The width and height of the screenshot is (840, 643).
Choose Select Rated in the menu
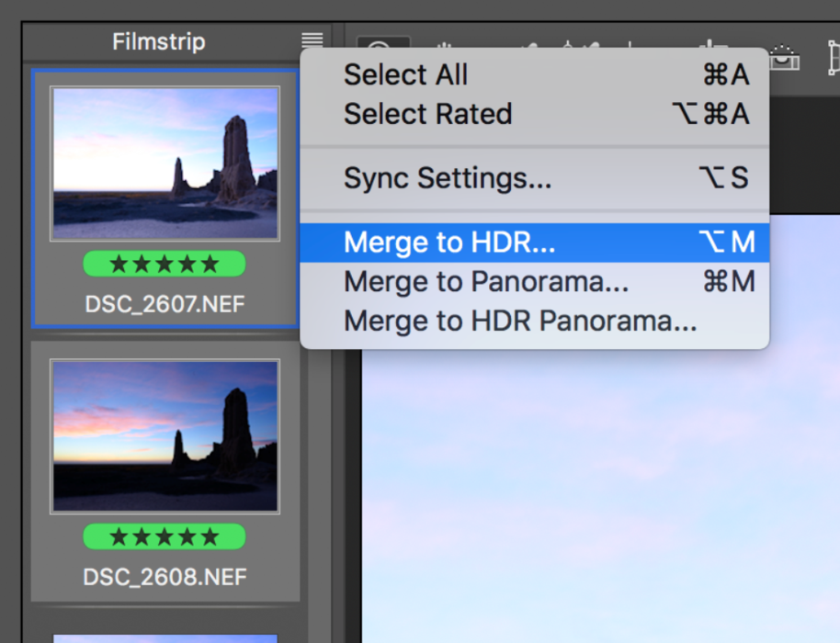pyautogui.click(x=427, y=114)
